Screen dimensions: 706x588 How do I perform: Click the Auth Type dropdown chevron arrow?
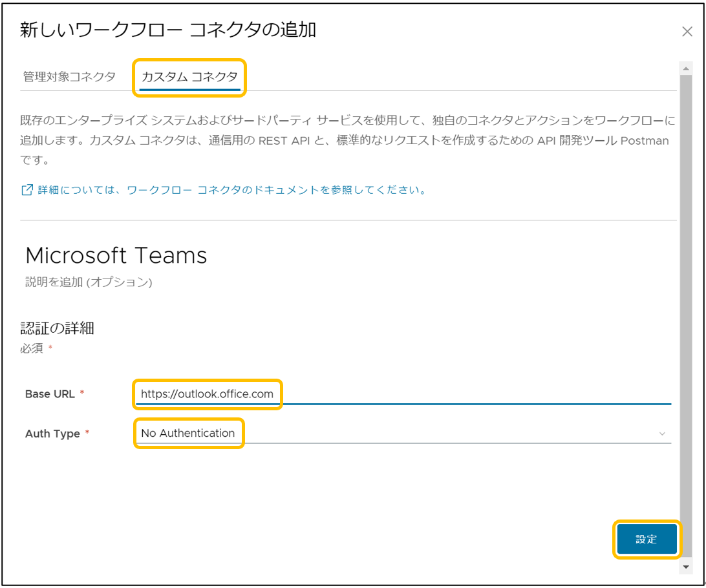point(662,434)
